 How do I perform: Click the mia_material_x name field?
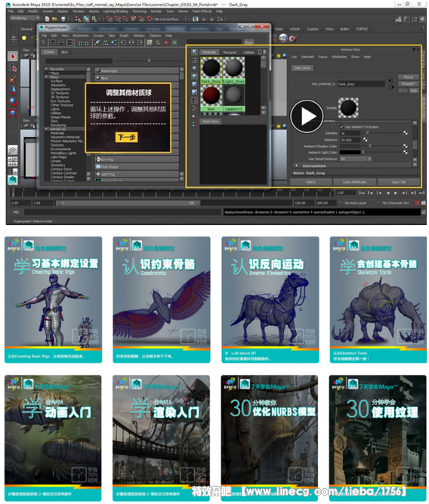361,84
